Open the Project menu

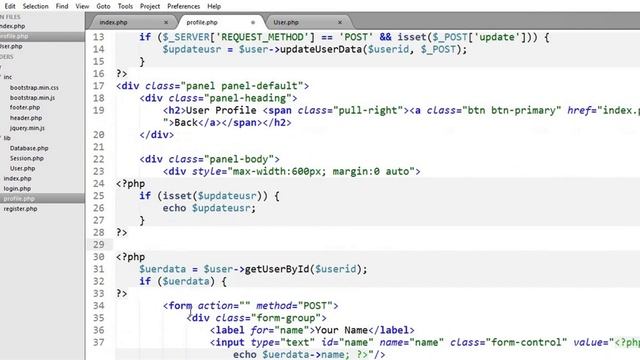[x=150, y=6]
